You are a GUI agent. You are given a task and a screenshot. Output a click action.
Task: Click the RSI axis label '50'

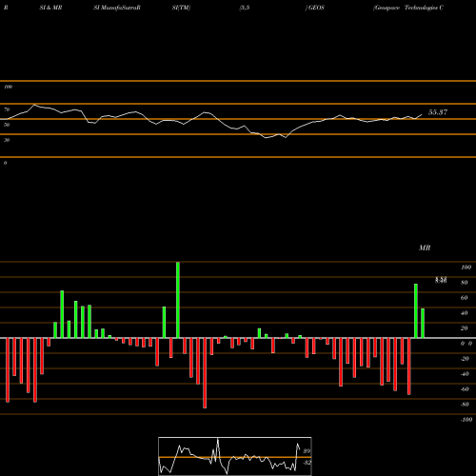pyautogui.click(x=7, y=125)
